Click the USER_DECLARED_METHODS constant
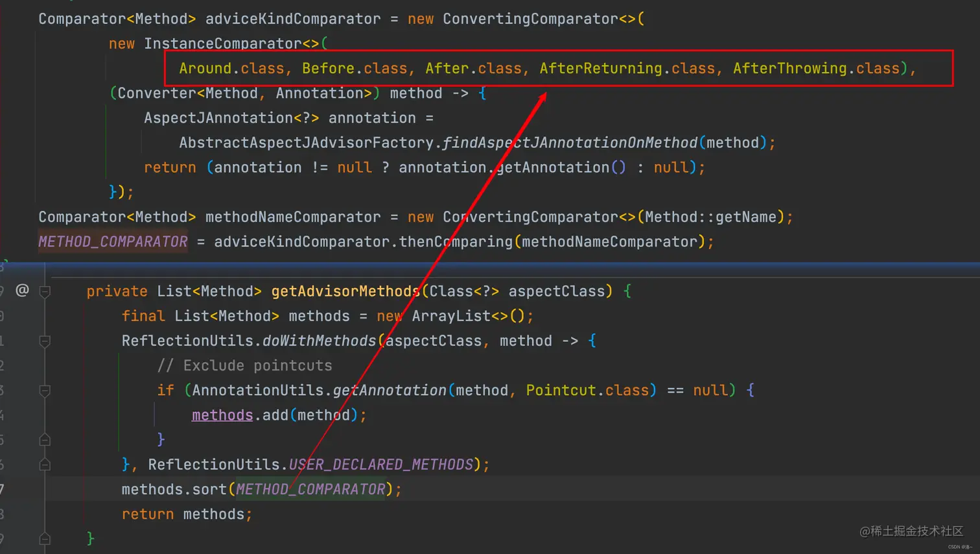980x554 pixels. tap(381, 464)
